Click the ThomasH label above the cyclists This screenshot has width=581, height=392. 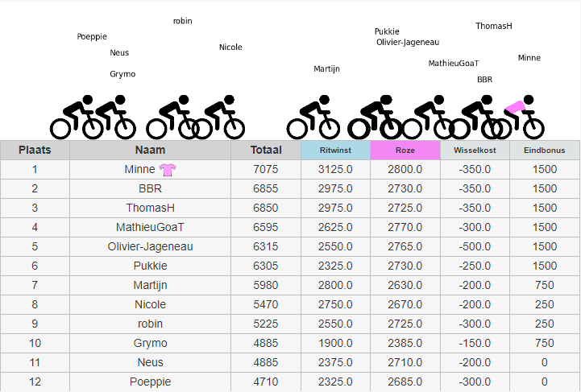(x=494, y=26)
